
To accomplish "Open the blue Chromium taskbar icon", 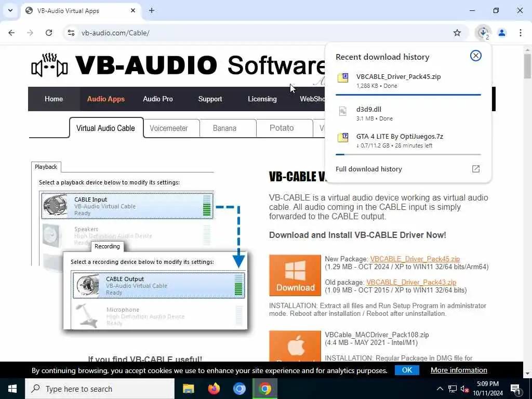I will [239, 389].
